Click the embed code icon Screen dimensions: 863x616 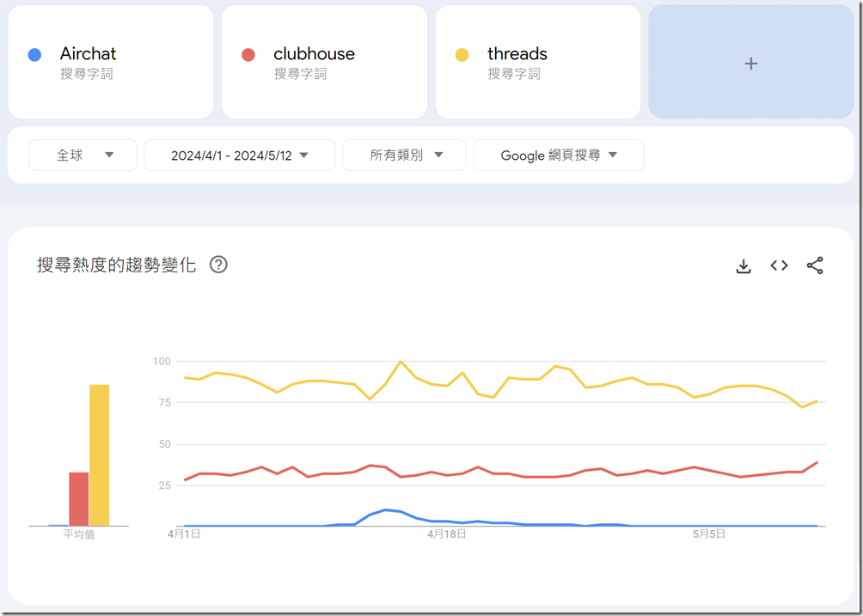click(779, 265)
